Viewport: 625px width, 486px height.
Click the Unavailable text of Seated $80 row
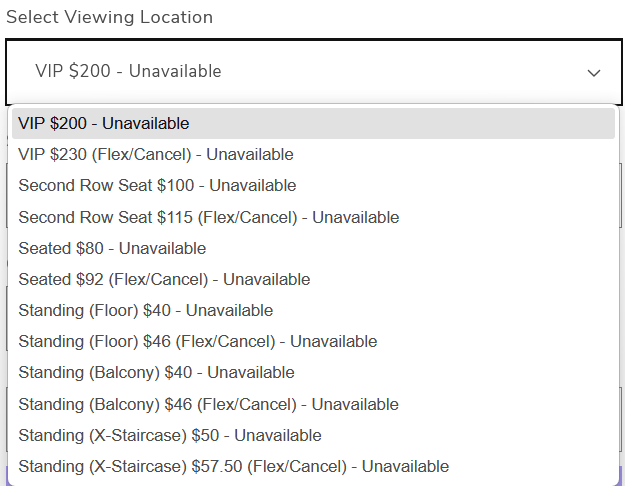pos(162,248)
